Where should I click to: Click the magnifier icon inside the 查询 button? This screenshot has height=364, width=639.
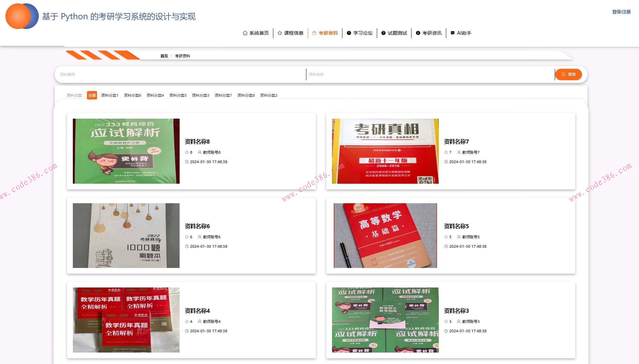563,74
